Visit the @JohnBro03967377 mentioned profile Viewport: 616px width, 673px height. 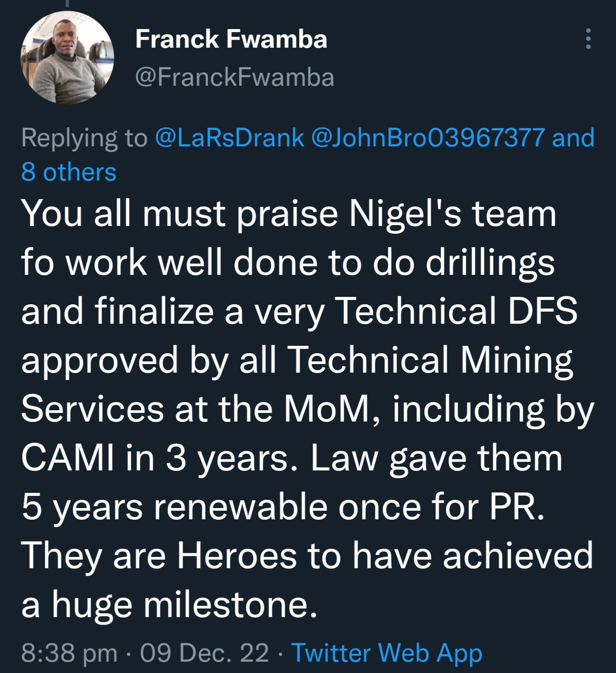coord(427,138)
